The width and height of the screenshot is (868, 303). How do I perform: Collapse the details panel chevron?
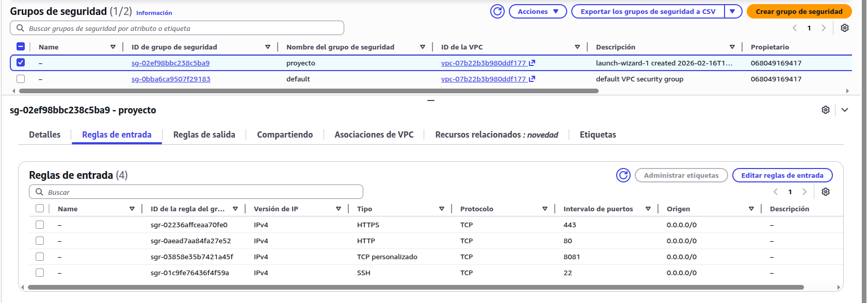(x=845, y=110)
